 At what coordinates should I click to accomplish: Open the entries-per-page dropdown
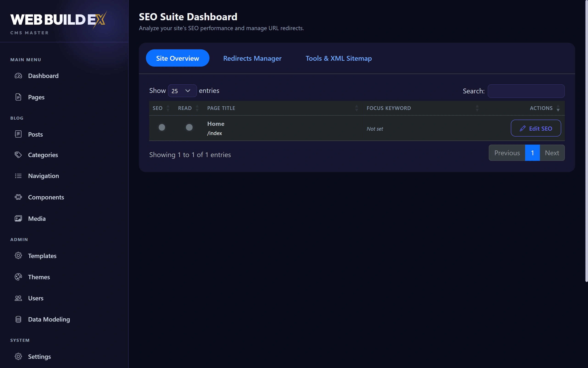182,91
